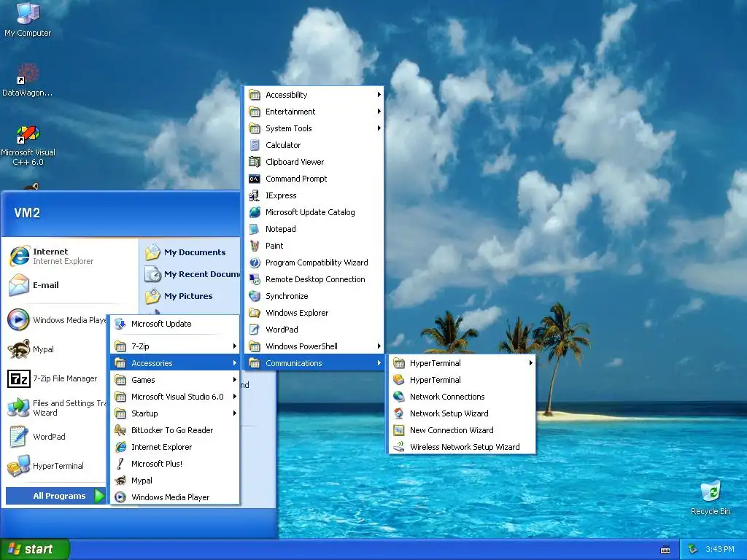This screenshot has height=560, width=747.
Task: Open BitLocker To Go Reader
Action: (174, 430)
